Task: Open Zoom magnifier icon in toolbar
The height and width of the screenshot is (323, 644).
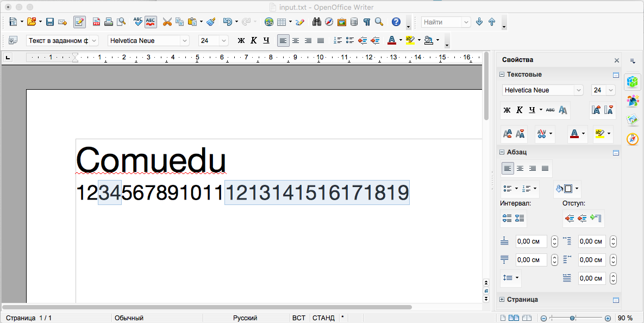Action: coord(379,22)
